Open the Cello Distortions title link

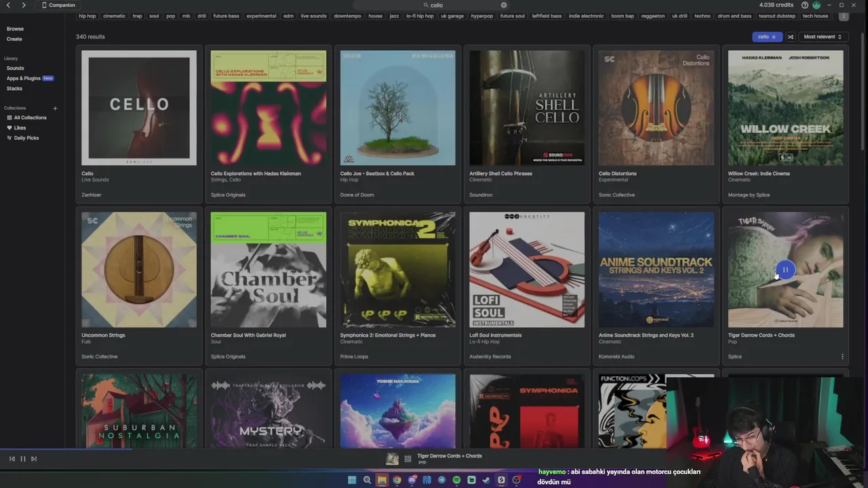pos(618,174)
